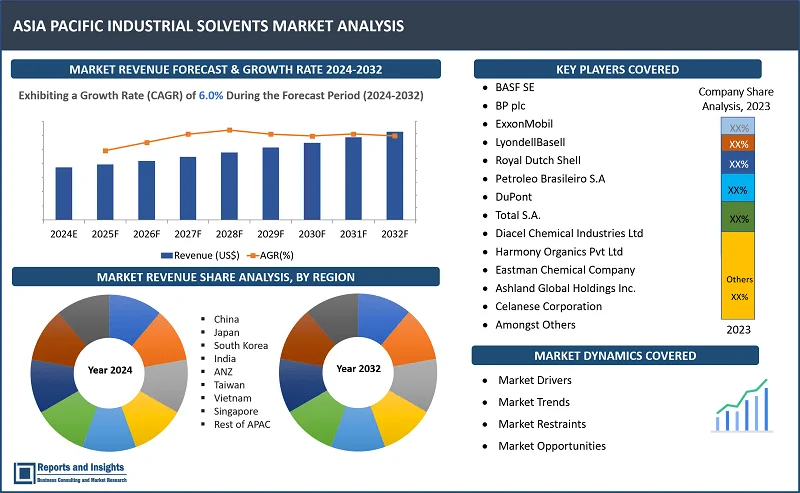
Task: Click the Year 2024 donut chart center
Action: (110, 371)
